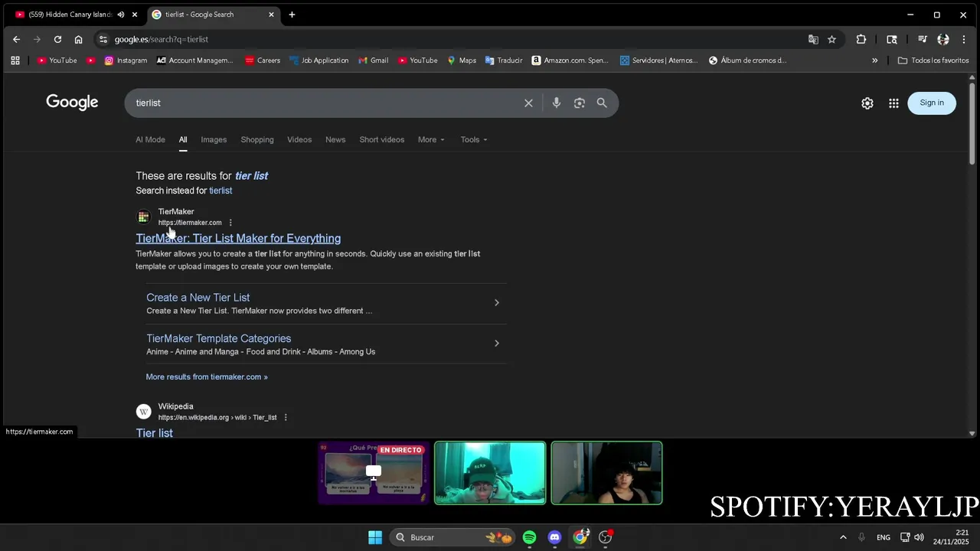Open the ENG language switcher in tray
The width and height of the screenshot is (980, 551).
click(884, 537)
